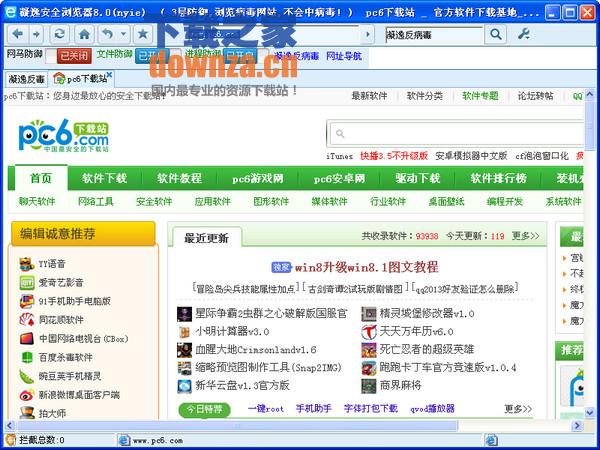Click the 网址导航 toolbar link

(x=344, y=56)
